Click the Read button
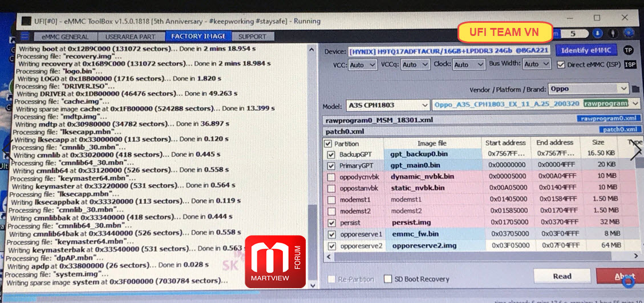Image resolution: width=644 pixels, height=303 pixels. (562, 276)
